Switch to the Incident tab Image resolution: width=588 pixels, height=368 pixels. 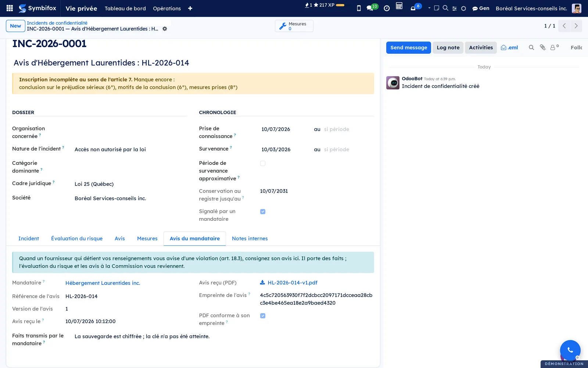click(29, 238)
